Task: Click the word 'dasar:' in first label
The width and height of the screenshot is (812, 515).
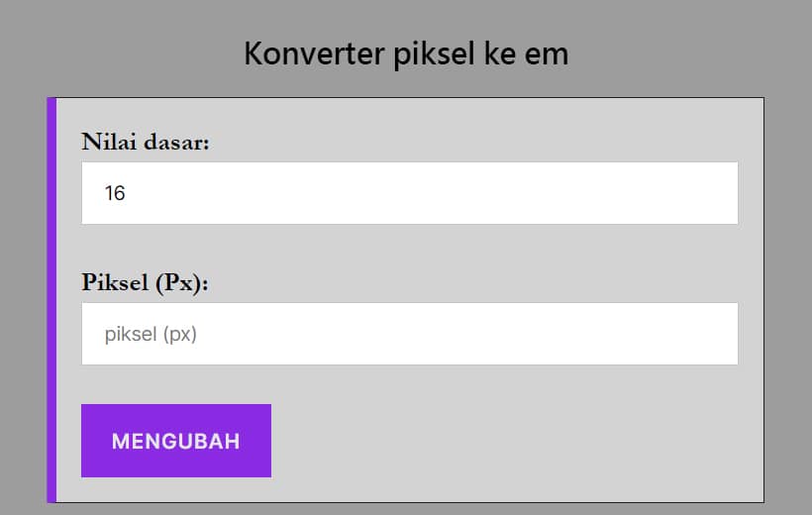Action: tap(177, 142)
